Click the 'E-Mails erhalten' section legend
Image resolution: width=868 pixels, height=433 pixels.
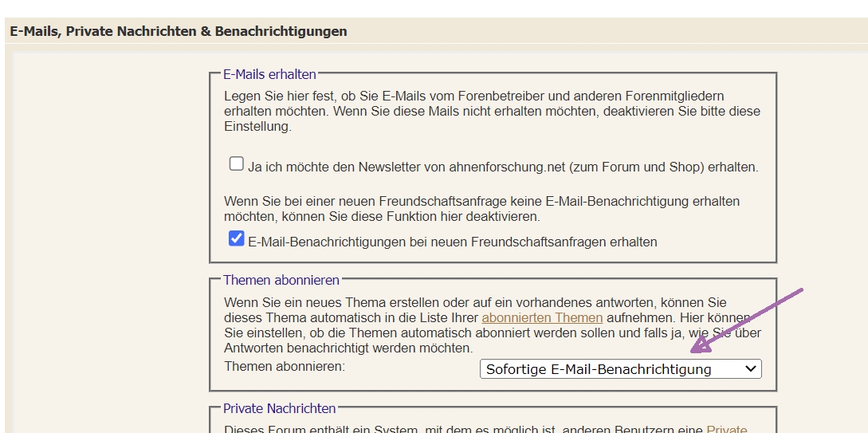[x=269, y=74]
